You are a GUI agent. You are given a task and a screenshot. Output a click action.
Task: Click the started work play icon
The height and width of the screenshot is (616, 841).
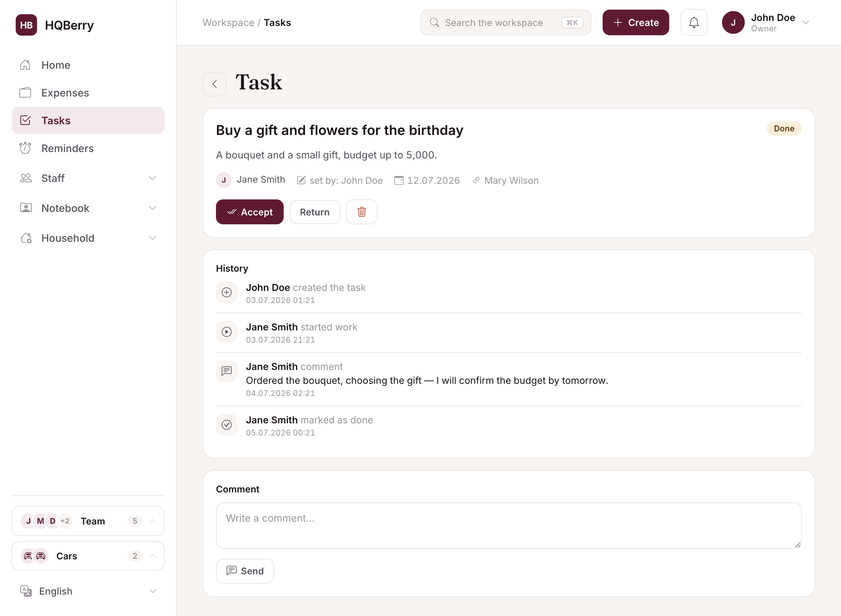(227, 332)
